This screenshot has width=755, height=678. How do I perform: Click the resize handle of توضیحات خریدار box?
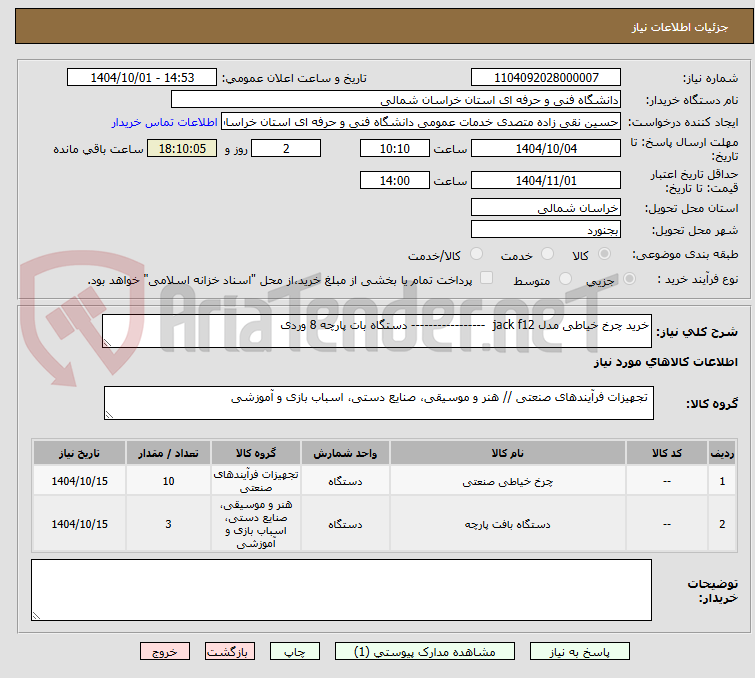click(x=37, y=615)
